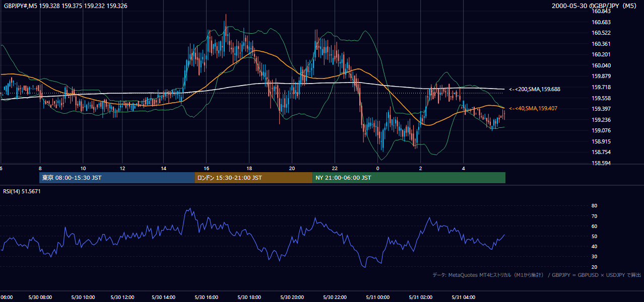Viewport: 644px width, 302px height.
Task: Click hour label 10 under price chart
Action: coord(83,168)
